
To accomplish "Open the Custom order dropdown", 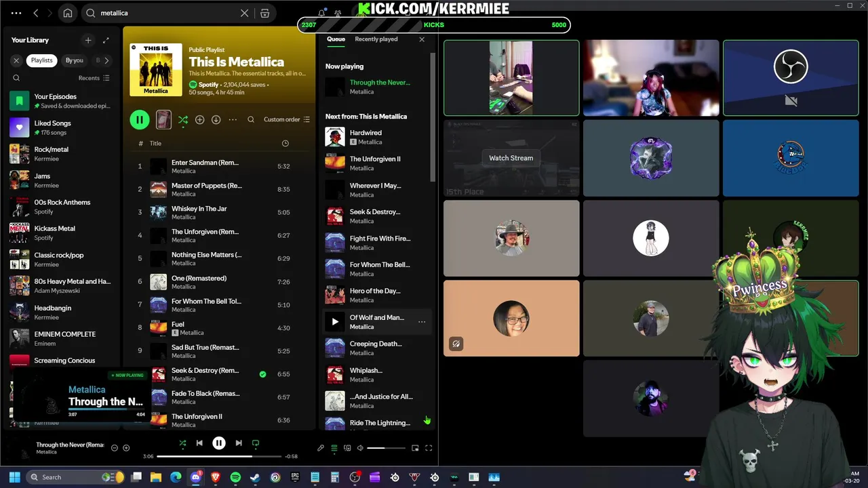I will 286,119.
